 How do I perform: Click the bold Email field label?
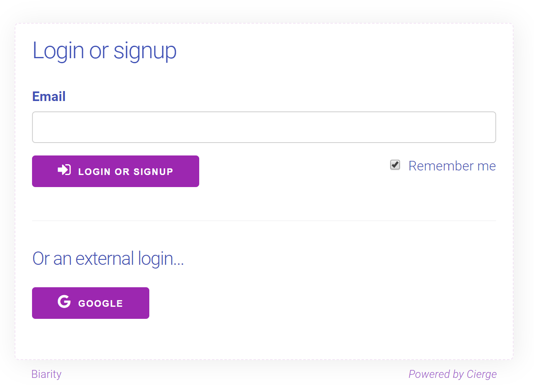(49, 96)
